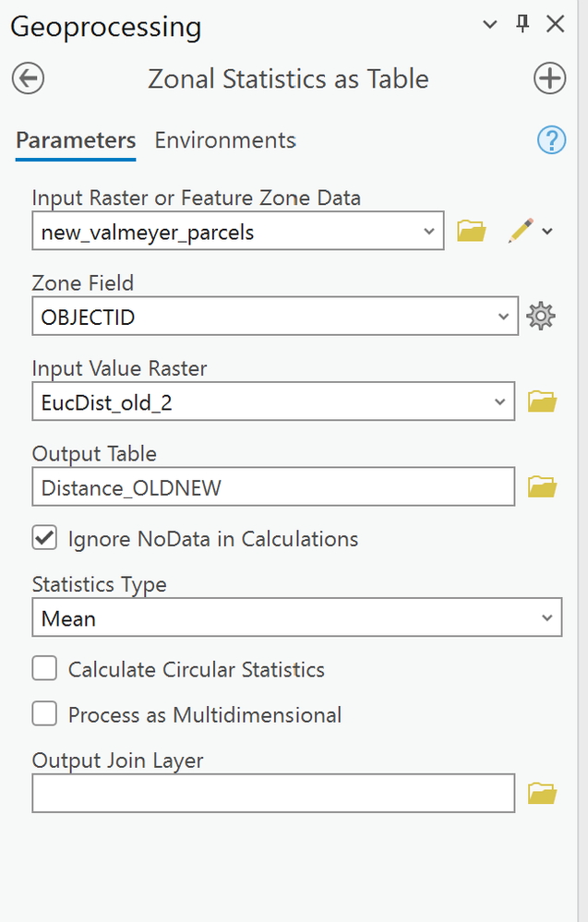Enable Process as Multidimensional checkbox
The height and width of the screenshot is (922, 588).
pos(44,714)
